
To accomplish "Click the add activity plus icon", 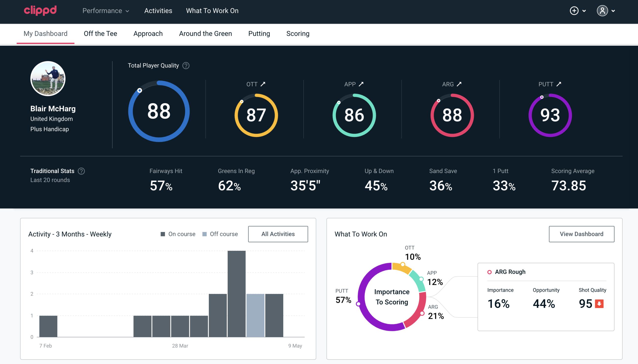I will point(575,11).
